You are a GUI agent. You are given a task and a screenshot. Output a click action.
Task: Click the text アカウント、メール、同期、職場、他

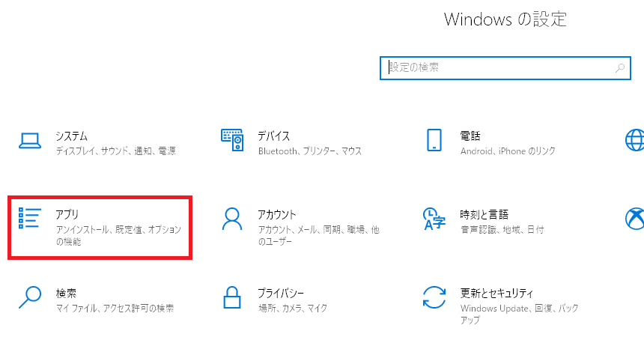tap(319, 230)
